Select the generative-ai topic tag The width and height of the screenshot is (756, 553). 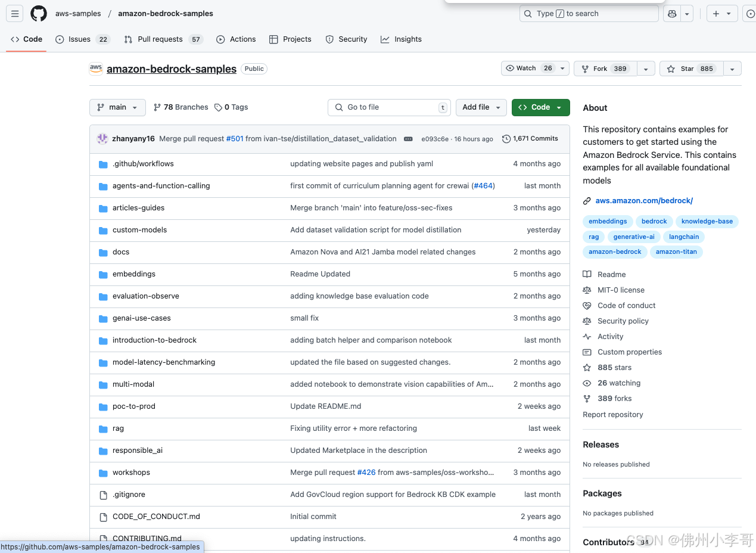pyautogui.click(x=634, y=237)
